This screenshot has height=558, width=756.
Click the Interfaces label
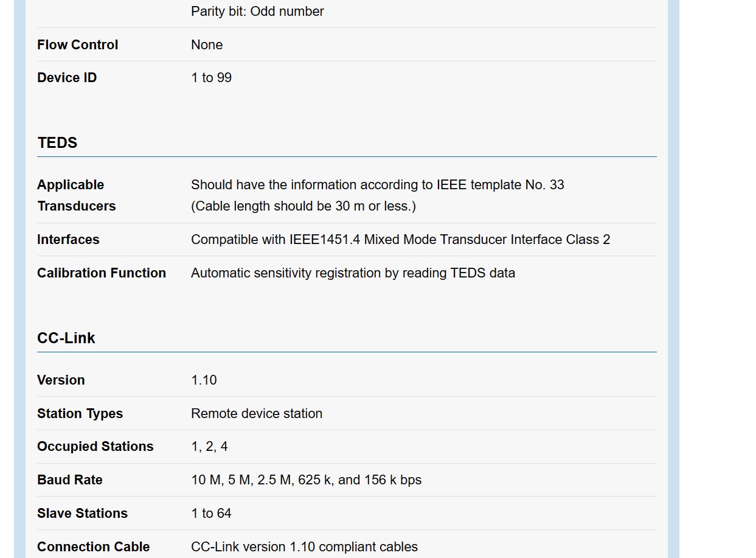click(x=68, y=240)
